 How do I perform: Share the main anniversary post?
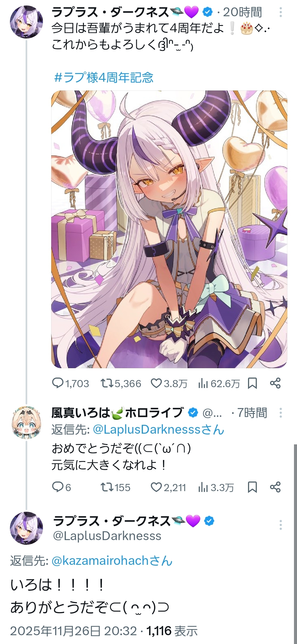coord(275,383)
